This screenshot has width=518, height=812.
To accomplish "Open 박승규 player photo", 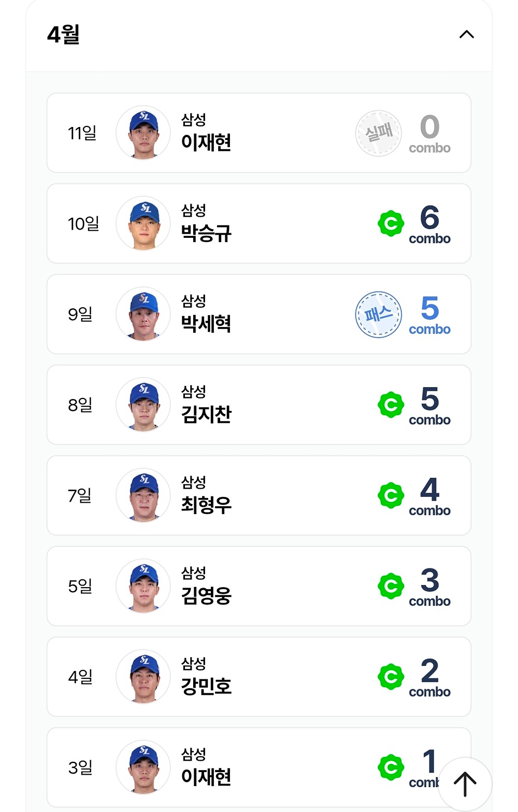I will point(143,224).
